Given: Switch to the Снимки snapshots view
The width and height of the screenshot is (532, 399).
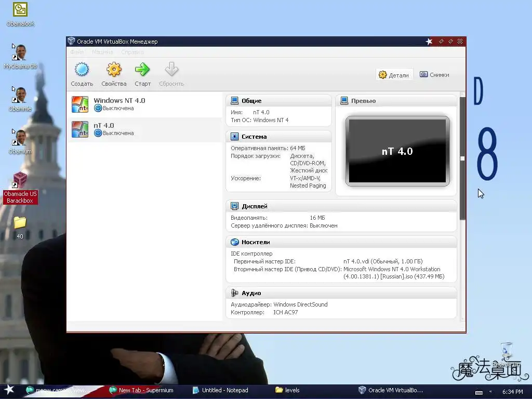Looking at the screenshot, I should point(434,75).
